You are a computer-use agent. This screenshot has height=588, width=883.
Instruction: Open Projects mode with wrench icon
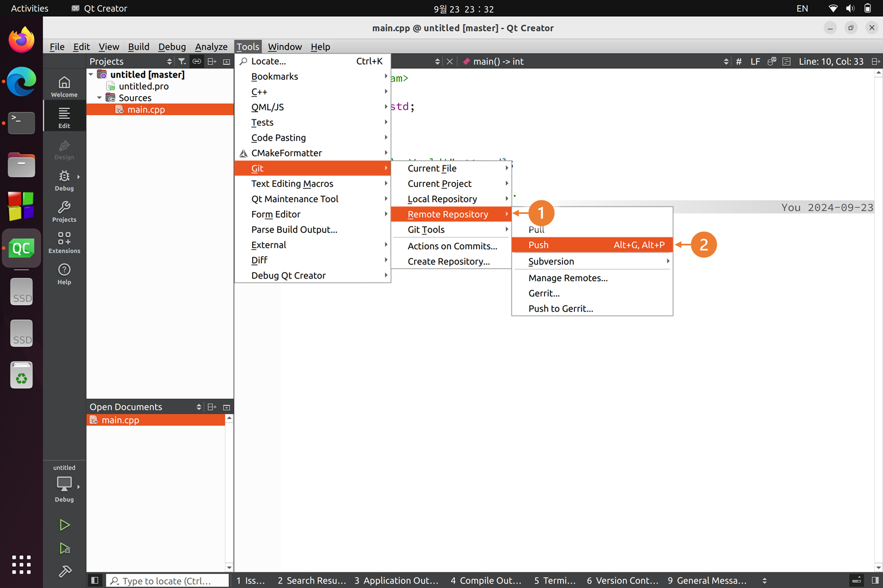click(64, 211)
